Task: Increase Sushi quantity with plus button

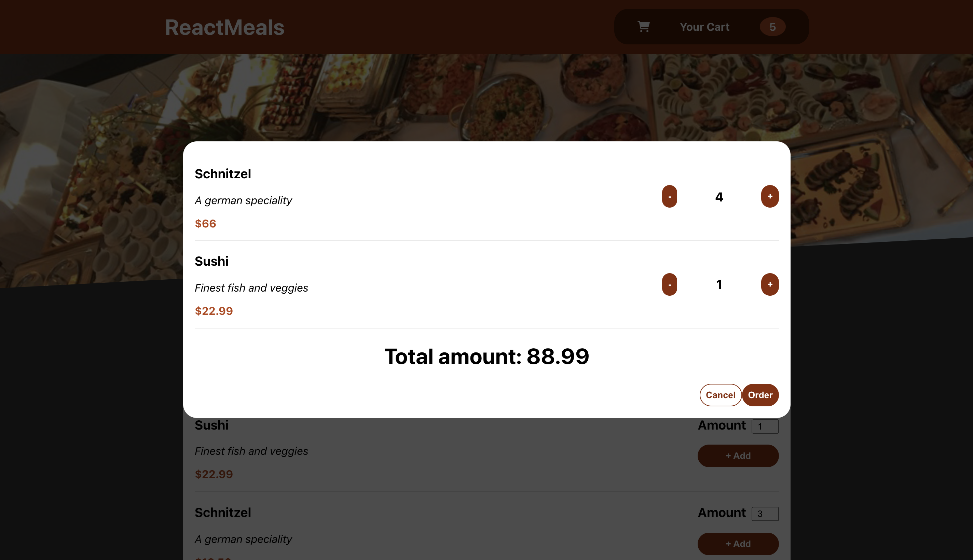Action: pyautogui.click(x=769, y=284)
